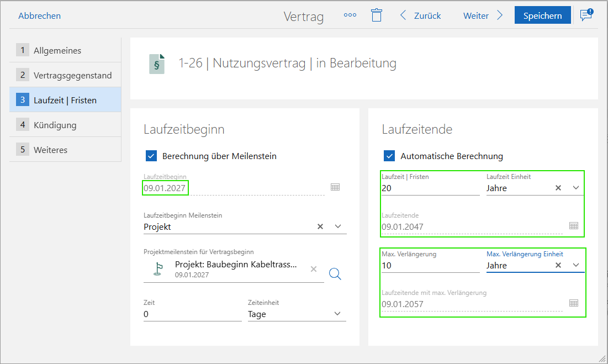608x364 pixels.
Task: Go to step 2 Vertragsgegenstand
Action: (65, 75)
